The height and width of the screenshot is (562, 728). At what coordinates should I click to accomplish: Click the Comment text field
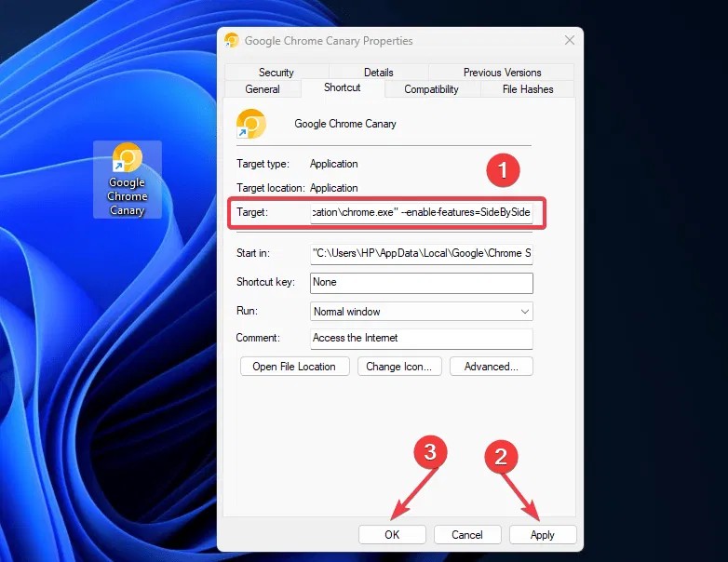tap(421, 338)
